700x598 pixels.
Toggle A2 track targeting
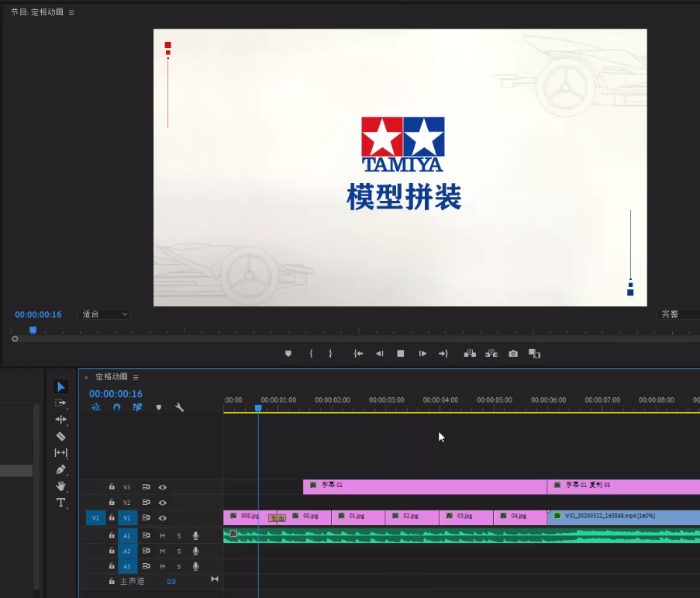pos(127,551)
